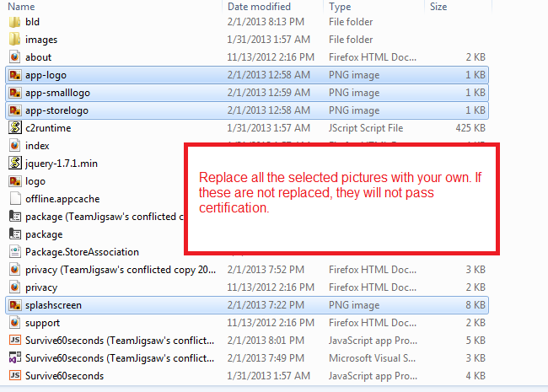
Task: Select the index file name
Action: point(37,145)
